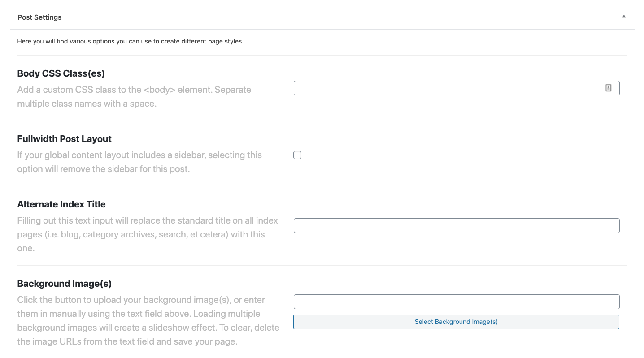This screenshot has width=644, height=358.
Task: Focus the Background Image(s) URL field
Action: click(456, 302)
